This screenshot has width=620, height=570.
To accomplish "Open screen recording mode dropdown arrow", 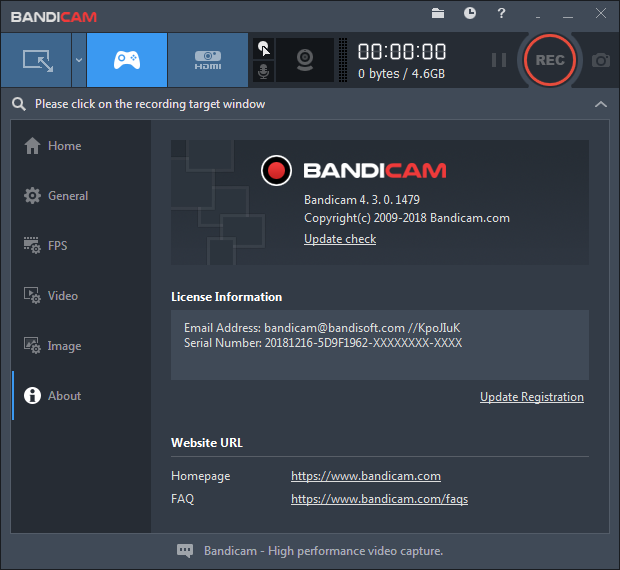I will [x=79, y=60].
